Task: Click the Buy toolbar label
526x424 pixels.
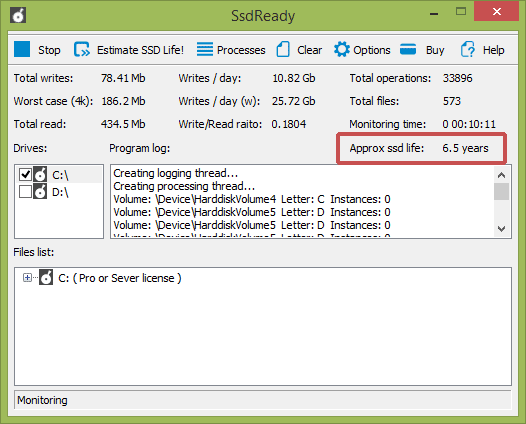Action: pos(435,50)
